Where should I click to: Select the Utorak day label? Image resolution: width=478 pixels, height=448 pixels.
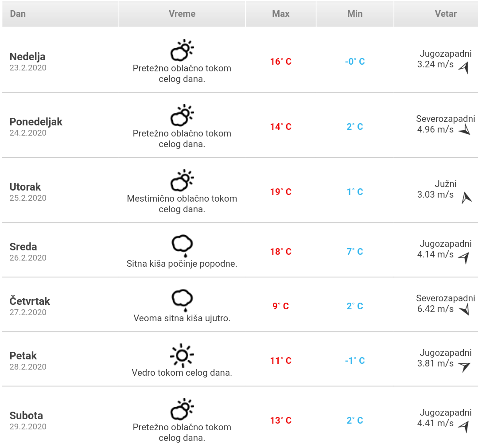coord(25,187)
